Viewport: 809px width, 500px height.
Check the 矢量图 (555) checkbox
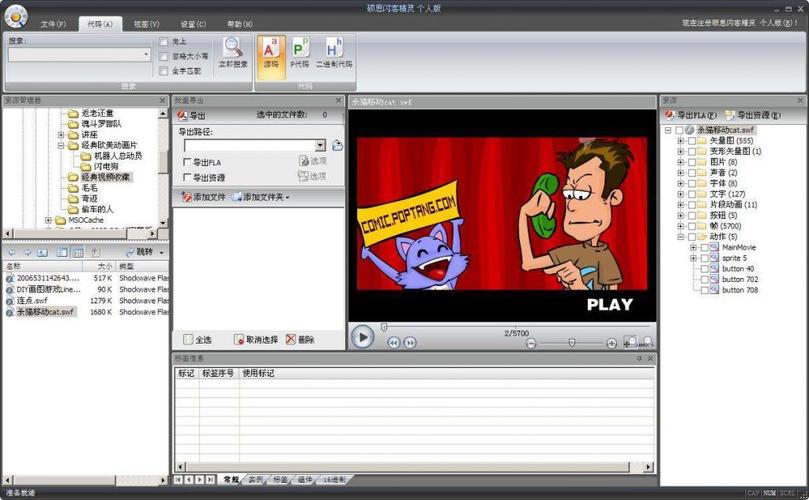point(692,141)
